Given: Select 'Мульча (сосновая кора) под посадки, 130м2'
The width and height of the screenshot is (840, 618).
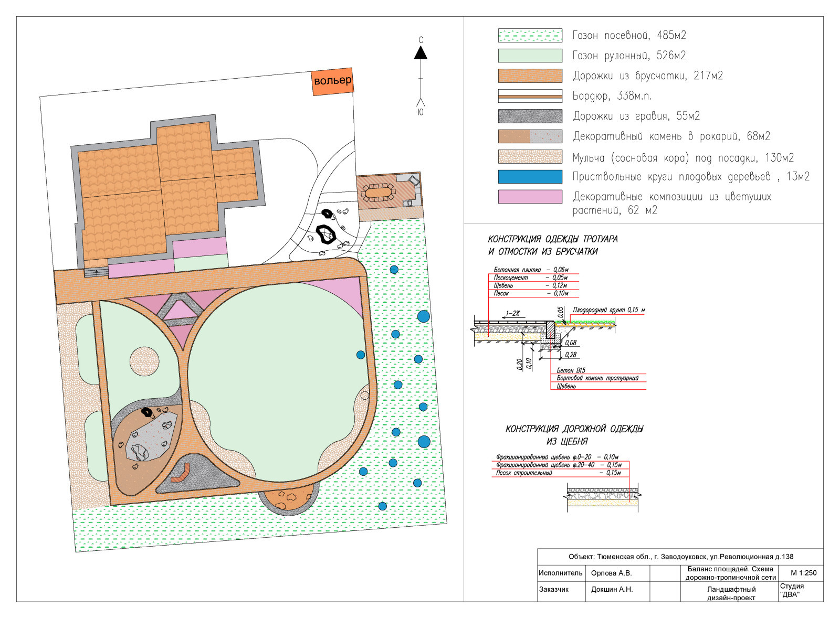Looking at the screenshot, I should point(683,158).
